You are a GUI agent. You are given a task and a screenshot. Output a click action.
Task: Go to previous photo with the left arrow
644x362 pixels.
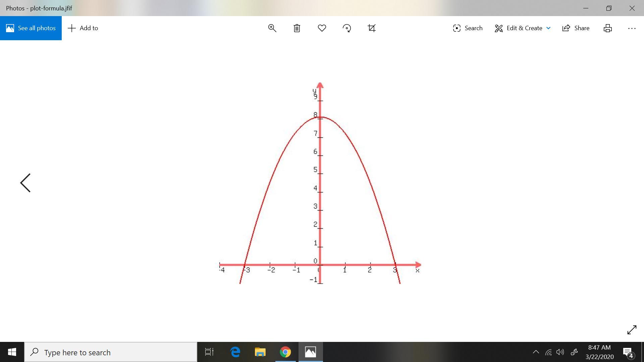click(x=25, y=183)
